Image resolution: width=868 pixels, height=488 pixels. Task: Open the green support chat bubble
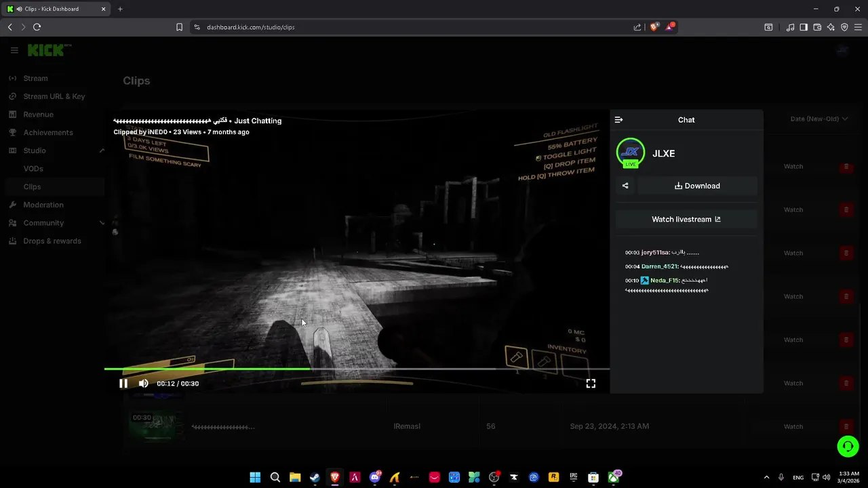848,447
